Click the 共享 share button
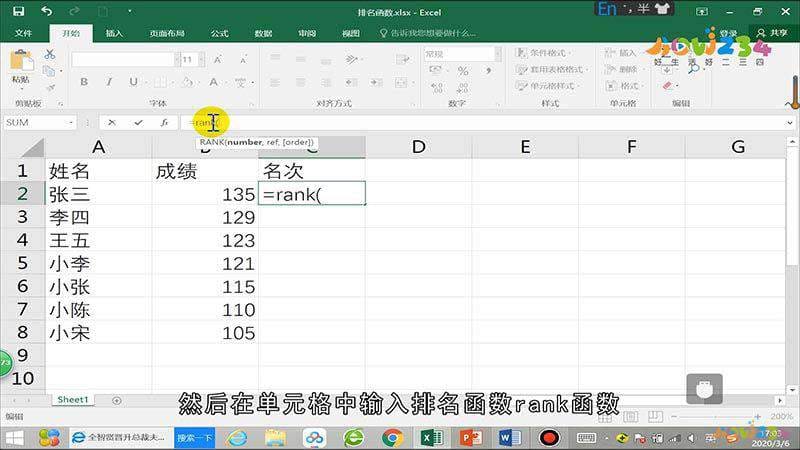Image resolution: width=800 pixels, height=450 pixels. [x=772, y=33]
